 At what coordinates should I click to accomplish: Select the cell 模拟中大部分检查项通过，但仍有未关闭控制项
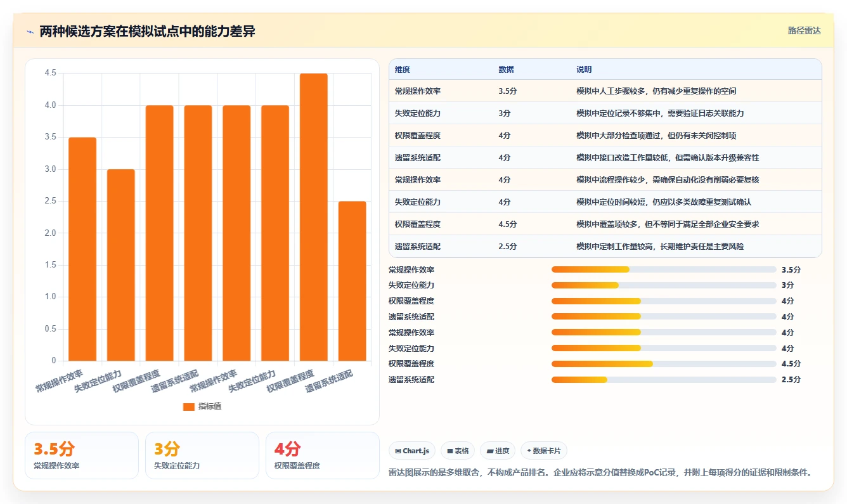click(695, 135)
